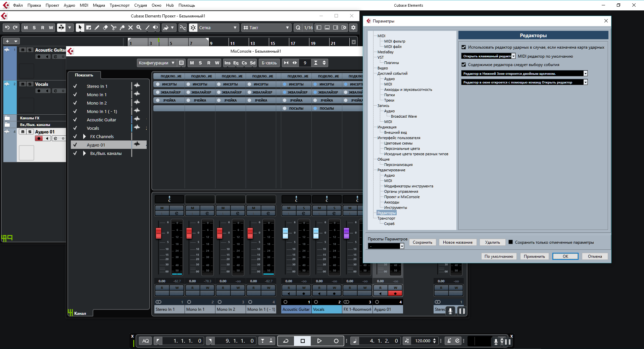Show or hide the lower zone

pyautogui.click(x=327, y=27)
